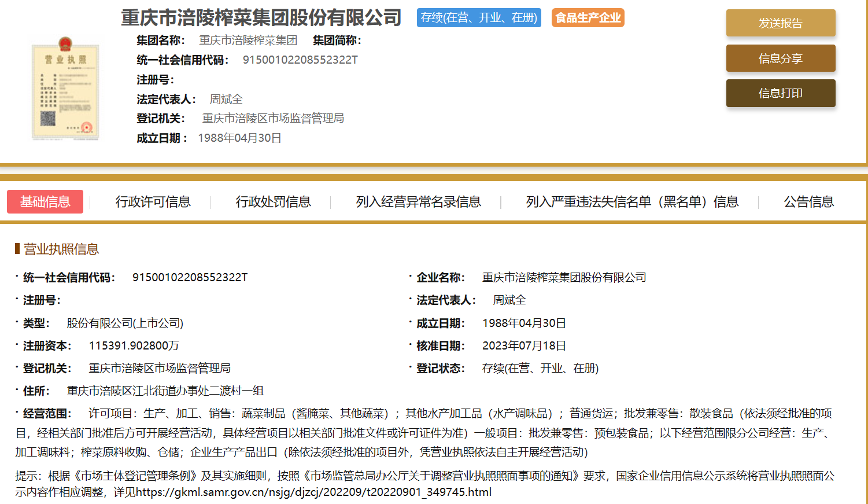Click legal representative 周斌全 in header
The height and width of the screenshot is (504, 868).
(226, 100)
